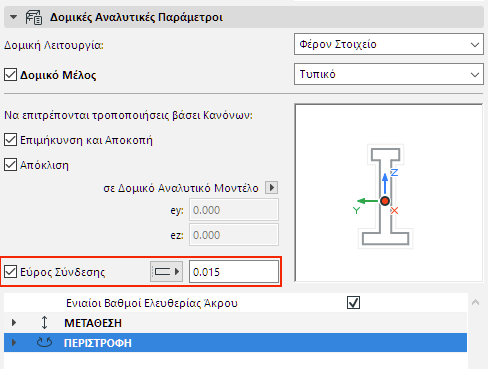Click the text Να επιτρέπονται τροποποιήσεις βάσει Κανόνων
This screenshot has width=488, height=369.
point(128,115)
